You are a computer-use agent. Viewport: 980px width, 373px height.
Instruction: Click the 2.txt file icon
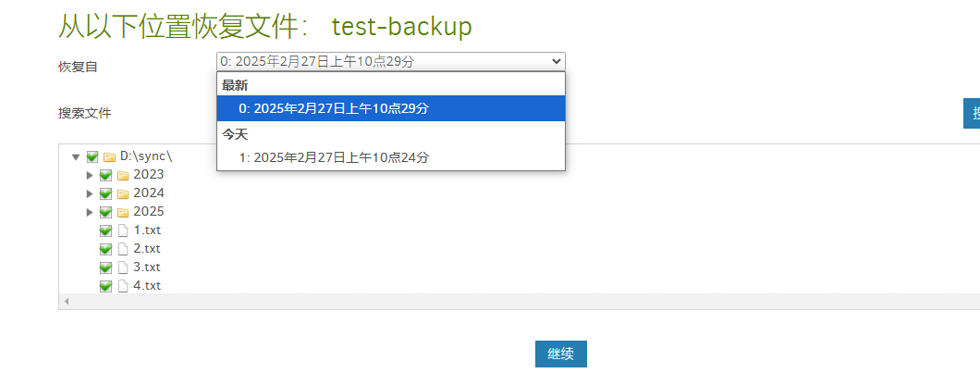pos(123,249)
